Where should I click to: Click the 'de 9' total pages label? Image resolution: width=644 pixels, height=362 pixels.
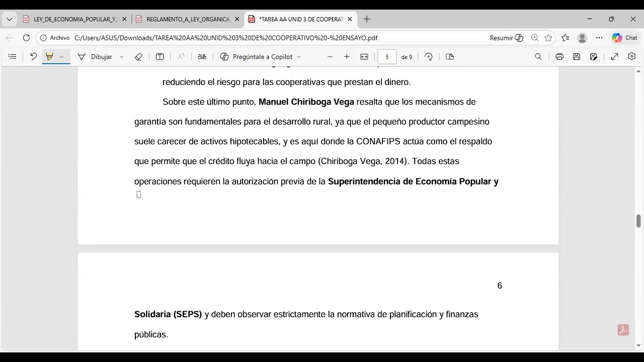pyautogui.click(x=407, y=57)
